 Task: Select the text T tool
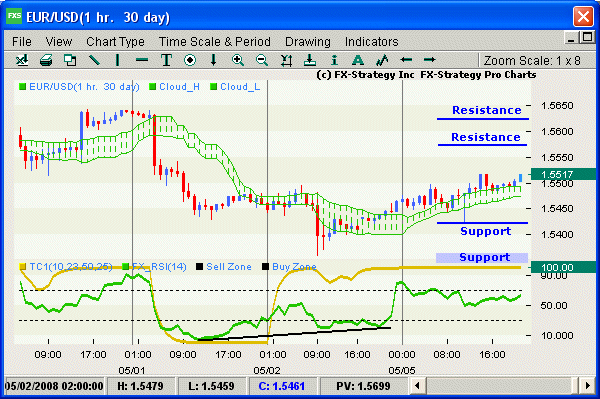[166, 60]
